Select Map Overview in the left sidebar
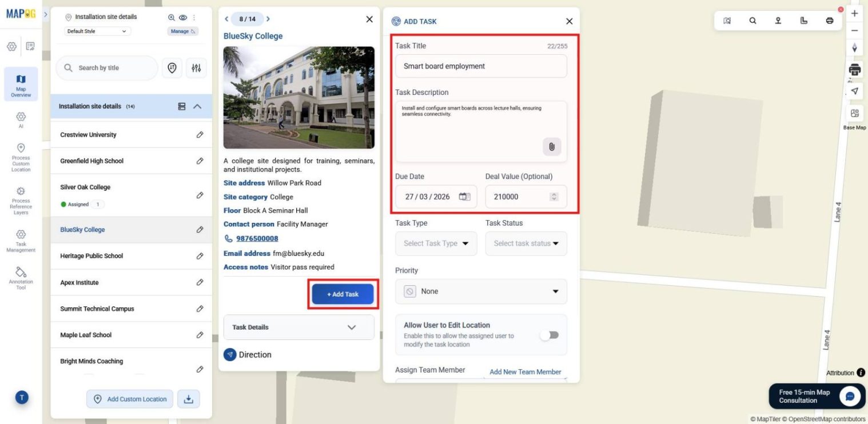This screenshot has width=868, height=424. (x=21, y=83)
